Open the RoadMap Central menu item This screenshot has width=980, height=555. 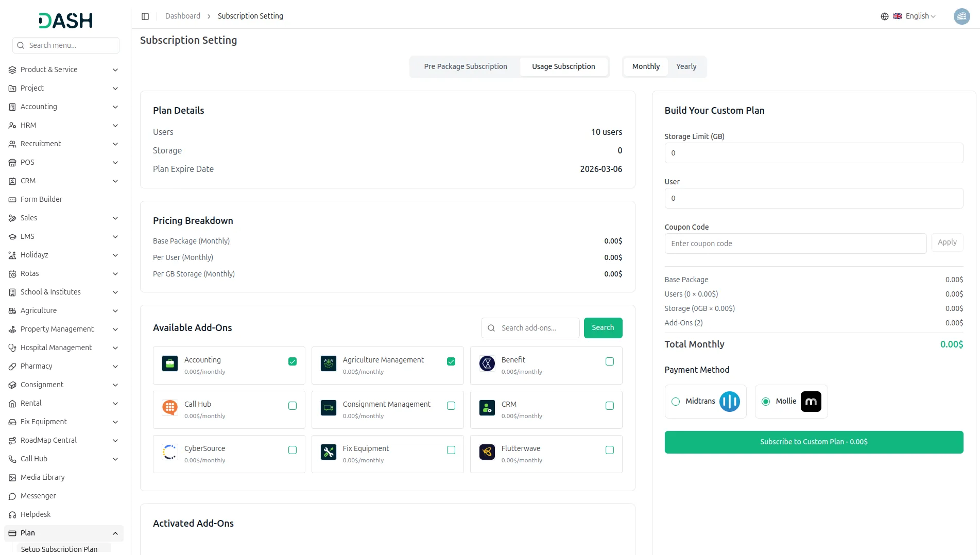(64, 441)
